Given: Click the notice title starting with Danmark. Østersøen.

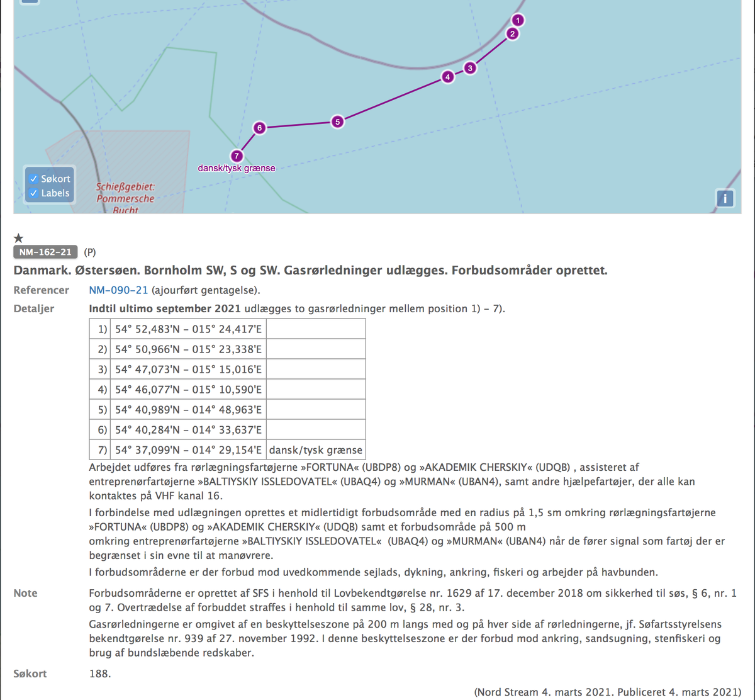Looking at the screenshot, I should click(311, 271).
